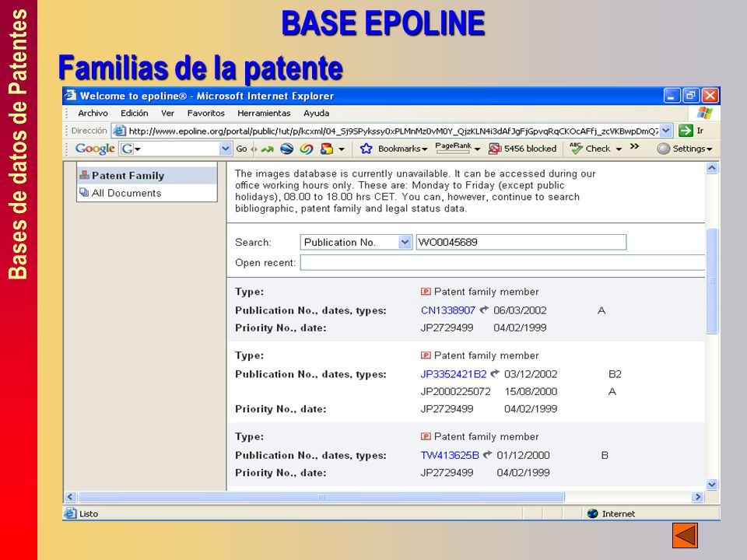747x560 pixels.
Task: Click the orange swirl icon on Google toolbar
Action: 307,149
